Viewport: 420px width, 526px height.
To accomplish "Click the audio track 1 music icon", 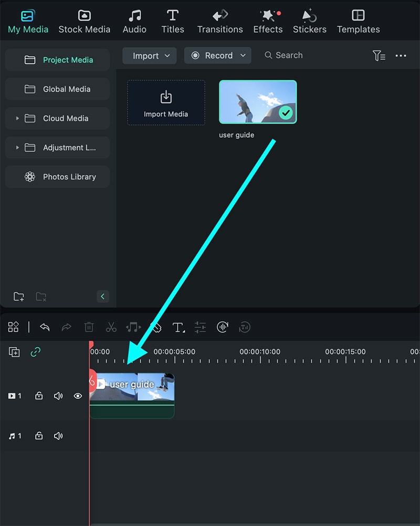I will tap(12, 436).
